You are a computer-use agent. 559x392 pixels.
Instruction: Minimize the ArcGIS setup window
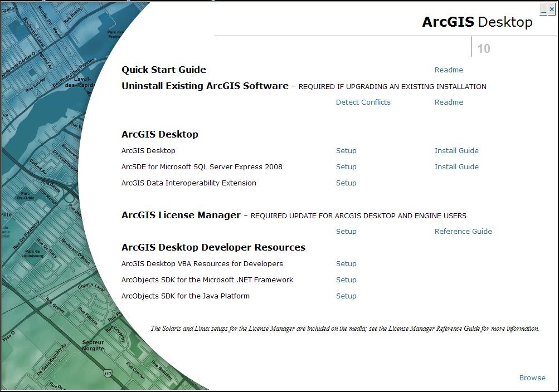coord(543,9)
